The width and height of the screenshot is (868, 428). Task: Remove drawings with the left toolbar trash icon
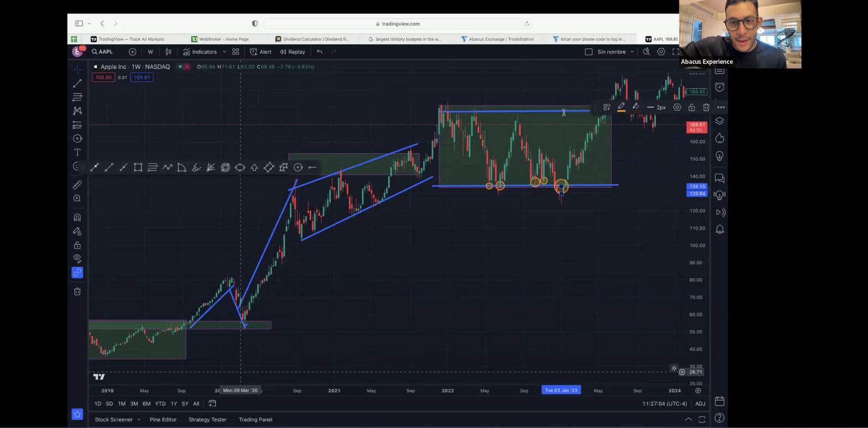pyautogui.click(x=77, y=292)
